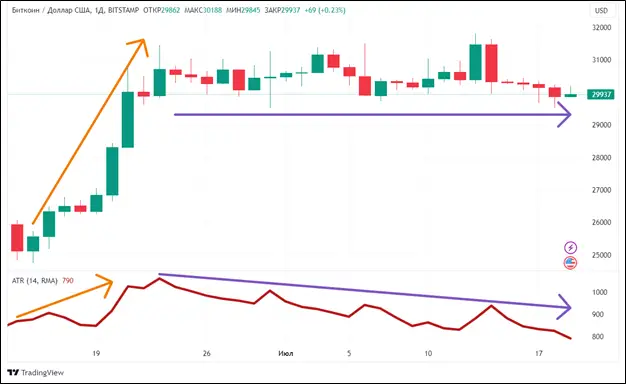Click the US flag event icon
The width and height of the screenshot is (626, 384).
571,263
